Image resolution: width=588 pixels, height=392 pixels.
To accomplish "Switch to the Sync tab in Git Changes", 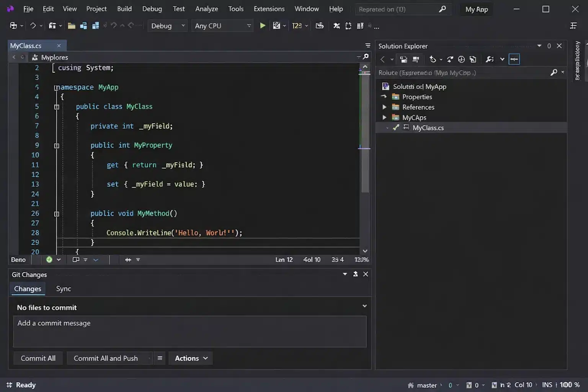I will pyautogui.click(x=63, y=289).
